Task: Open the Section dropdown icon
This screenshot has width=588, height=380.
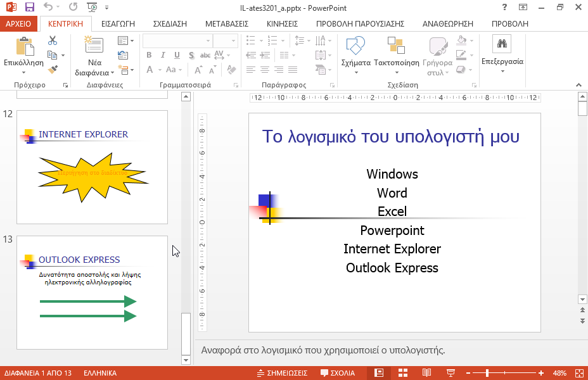Action: coord(125,70)
